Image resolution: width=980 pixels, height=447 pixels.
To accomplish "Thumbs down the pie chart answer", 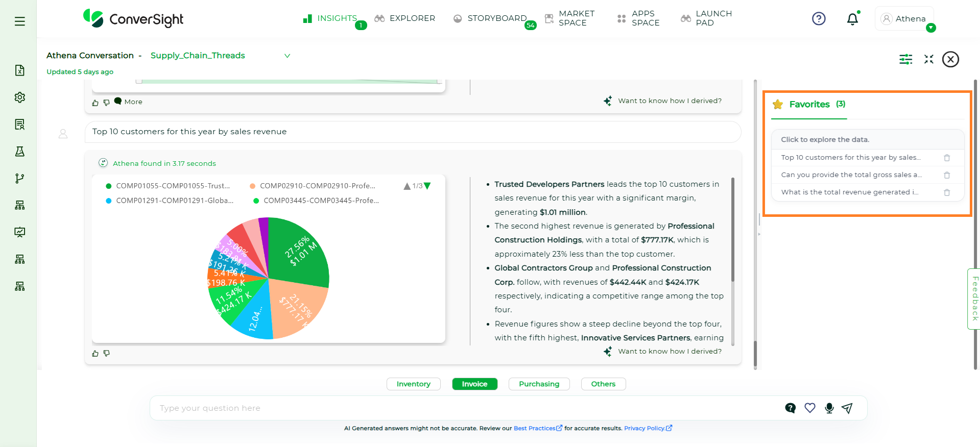I will [107, 353].
